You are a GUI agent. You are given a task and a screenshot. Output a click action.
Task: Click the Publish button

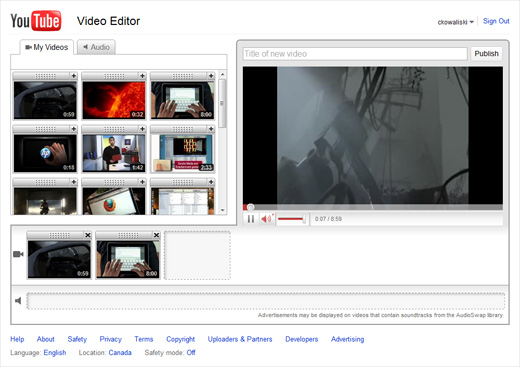[x=486, y=54]
